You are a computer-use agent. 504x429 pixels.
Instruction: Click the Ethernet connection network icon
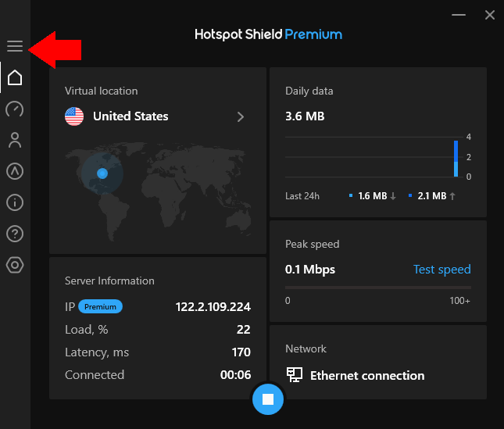point(295,375)
